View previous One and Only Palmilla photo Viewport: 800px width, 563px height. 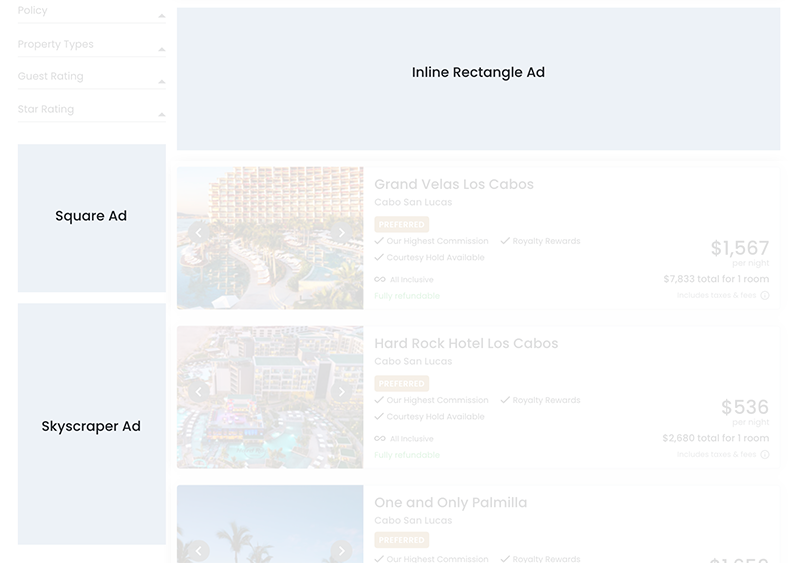(198, 551)
